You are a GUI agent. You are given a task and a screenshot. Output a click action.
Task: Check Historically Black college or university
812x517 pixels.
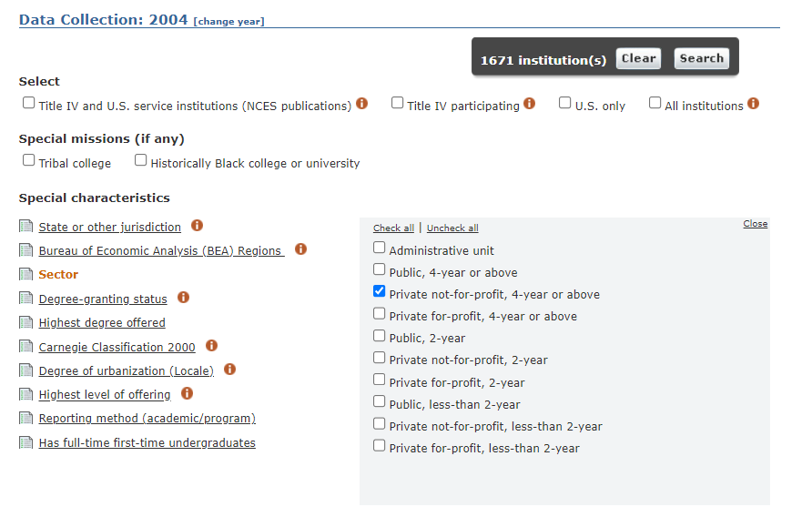141,161
